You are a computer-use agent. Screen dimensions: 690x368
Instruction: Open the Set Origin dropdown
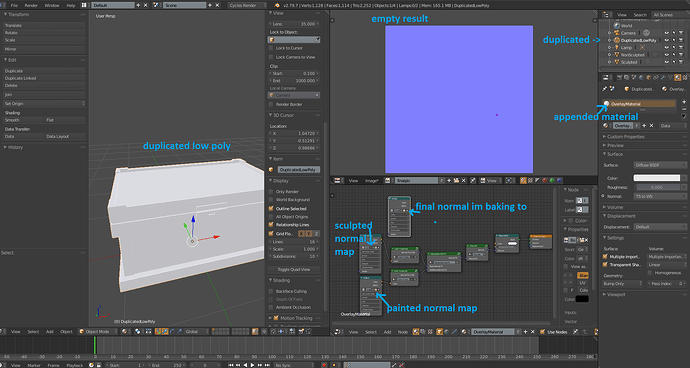[44, 103]
